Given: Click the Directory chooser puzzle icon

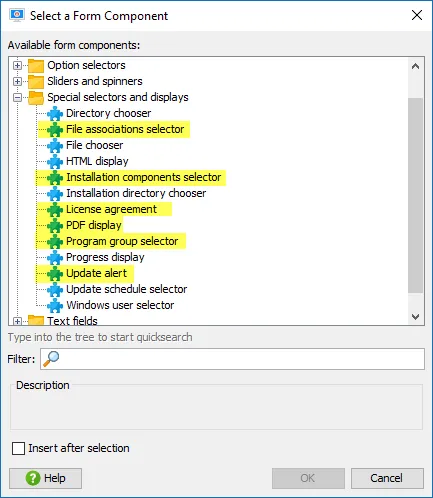Looking at the screenshot, I should point(55,113).
